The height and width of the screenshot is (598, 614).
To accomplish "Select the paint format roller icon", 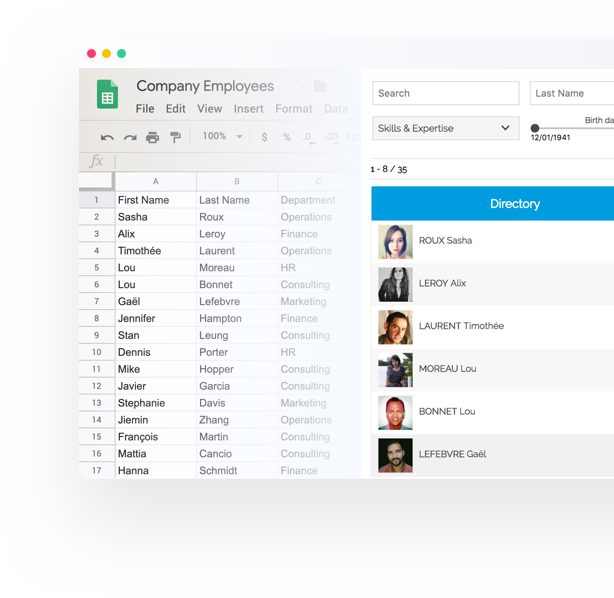I will [175, 137].
